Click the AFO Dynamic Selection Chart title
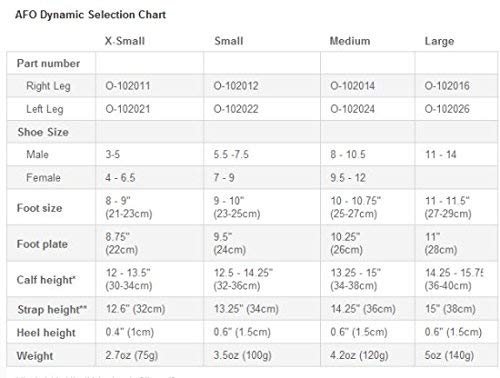 pyautogui.click(x=90, y=15)
